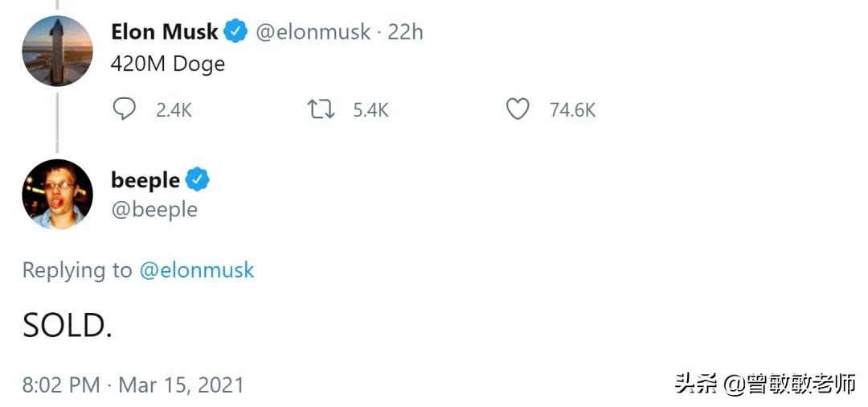Click the SOLD. reply text
Screen dimensions: 868x407
(67, 325)
